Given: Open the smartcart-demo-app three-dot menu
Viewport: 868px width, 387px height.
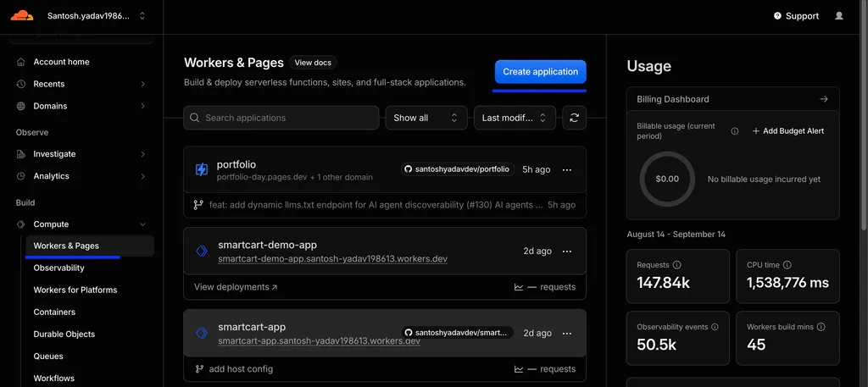Looking at the screenshot, I should coord(567,251).
